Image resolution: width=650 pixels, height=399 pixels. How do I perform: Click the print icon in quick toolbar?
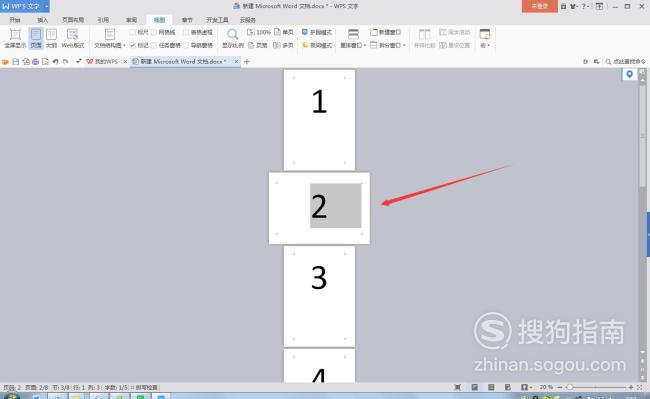[35, 62]
